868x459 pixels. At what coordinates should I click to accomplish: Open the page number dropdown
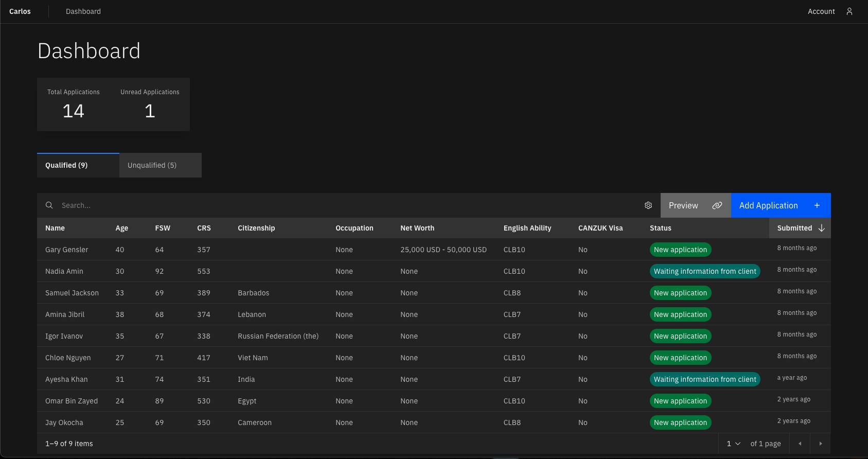tap(733, 444)
